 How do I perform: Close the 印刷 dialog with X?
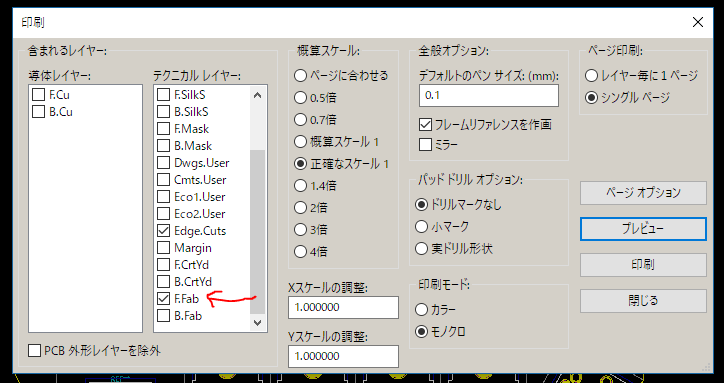[x=698, y=22]
